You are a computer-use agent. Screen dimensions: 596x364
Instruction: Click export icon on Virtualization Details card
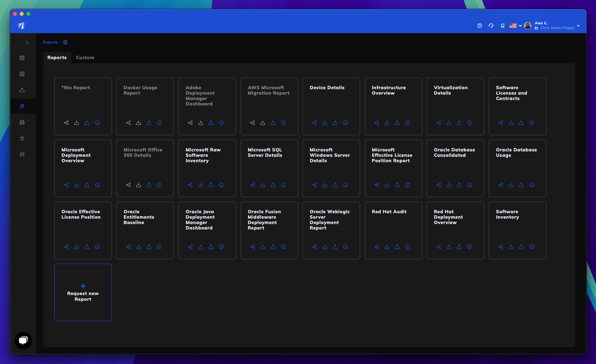tap(459, 123)
